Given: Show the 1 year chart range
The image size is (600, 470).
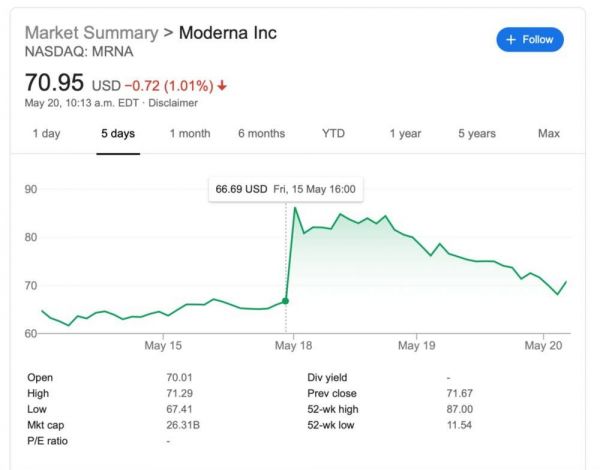Looking at the screenshot, I should 405,133.
